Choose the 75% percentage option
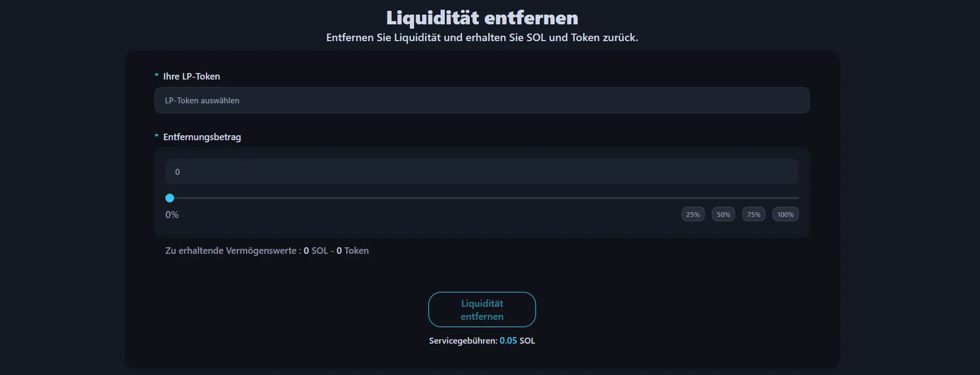980x375 pixels. point(753,214)
